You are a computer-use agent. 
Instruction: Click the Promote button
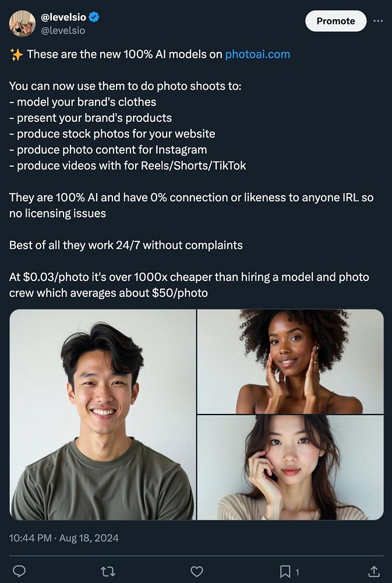point(336,21)
